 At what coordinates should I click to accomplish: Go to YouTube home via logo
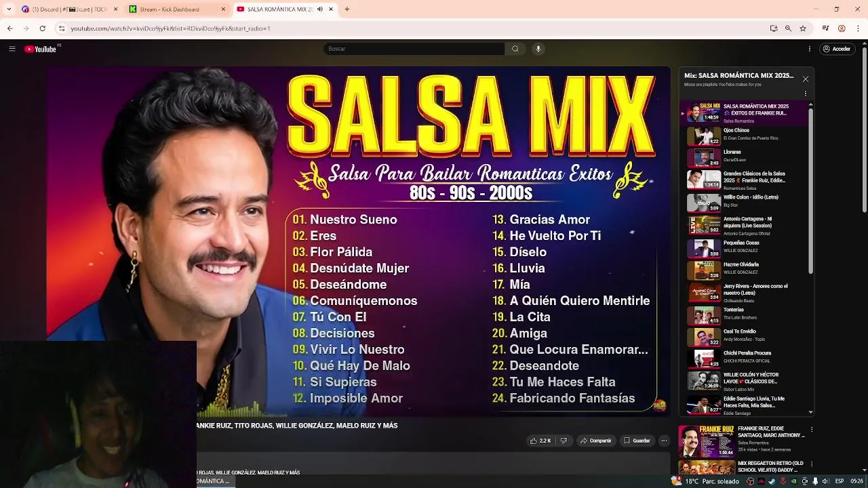click(x=42, y=49)
